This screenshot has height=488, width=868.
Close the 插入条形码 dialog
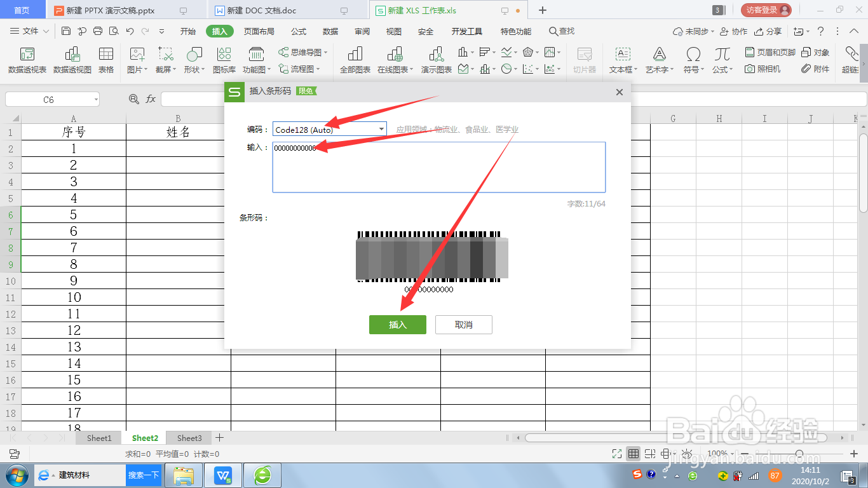click(x=620, y=91)
